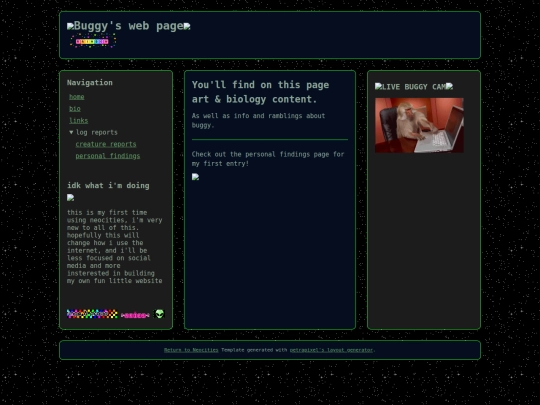Click broken image after LIVE BUGGY CAM
The image size is (540, 405).
[x=449, y=86]
